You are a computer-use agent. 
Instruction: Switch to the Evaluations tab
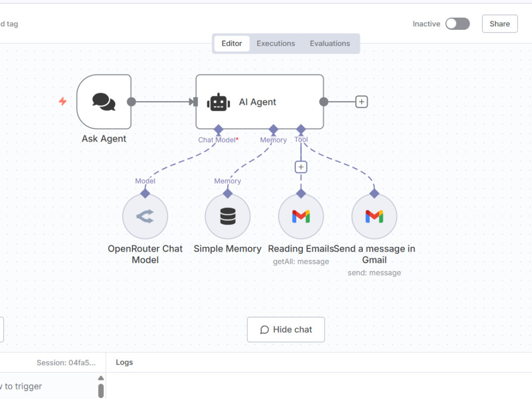pos(330,44)
